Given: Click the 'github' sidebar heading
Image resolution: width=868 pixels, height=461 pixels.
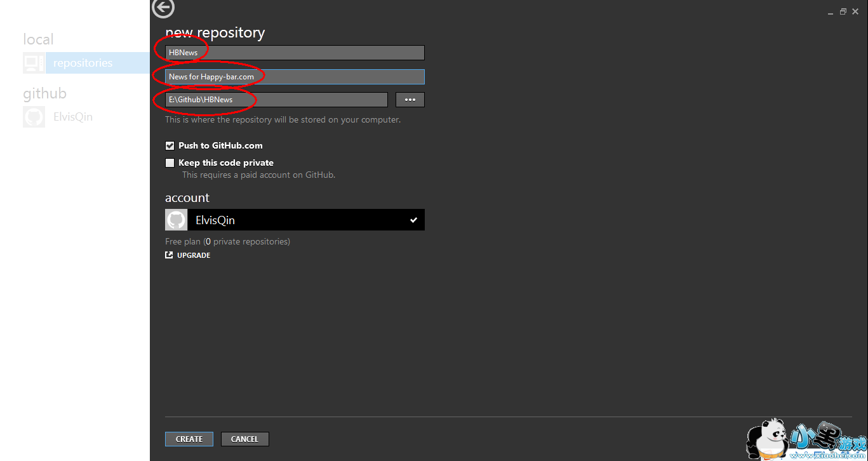Looking at the screenshot, I should [44, 94].
